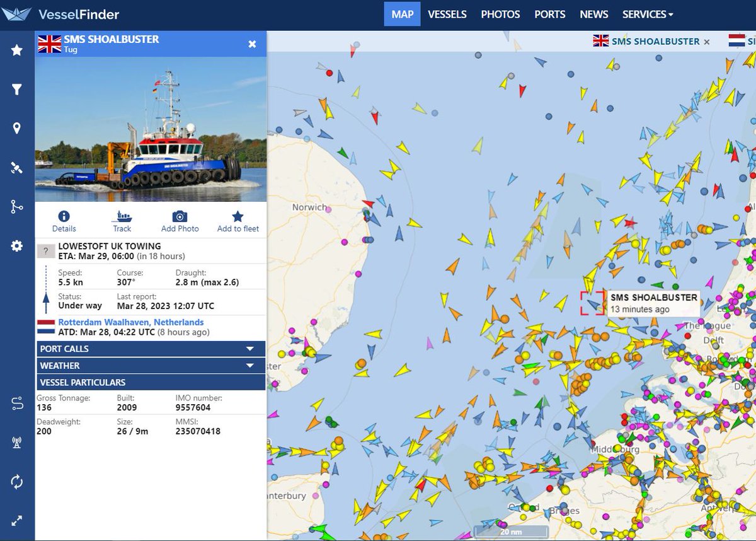
Task: Click the Last report Mar 28, 2023 12:07 UTC text
Action: point(166,306)
